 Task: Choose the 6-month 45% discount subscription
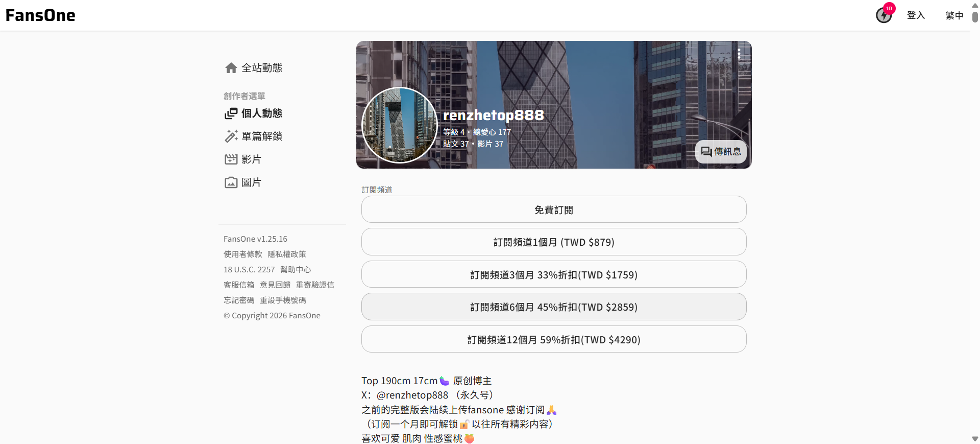[554, 307]
